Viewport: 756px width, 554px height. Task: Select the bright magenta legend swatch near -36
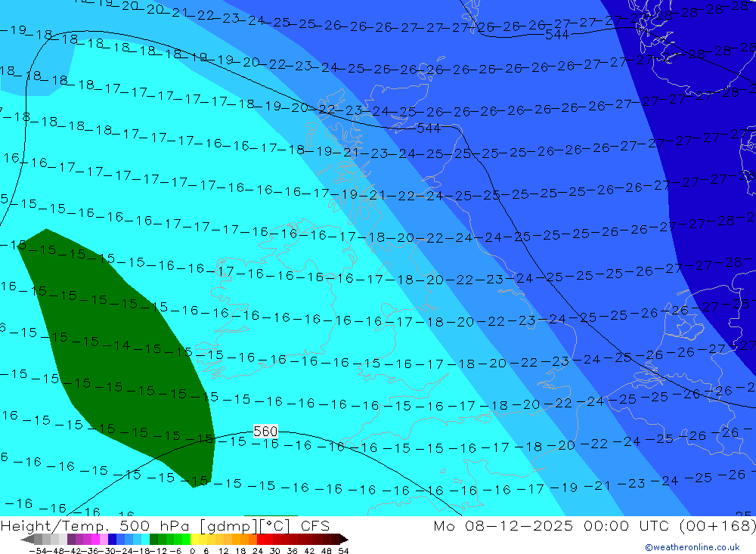pos(95,539)
